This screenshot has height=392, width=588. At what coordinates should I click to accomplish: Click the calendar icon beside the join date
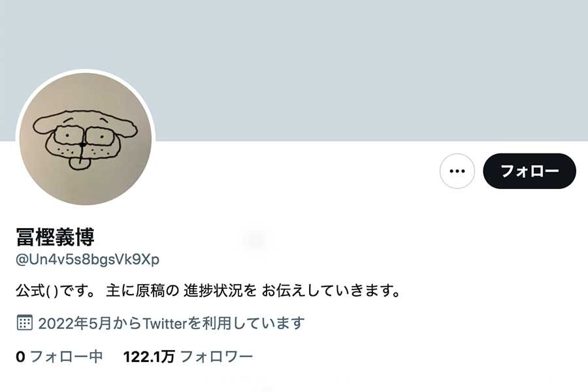(x=25, y=323)
